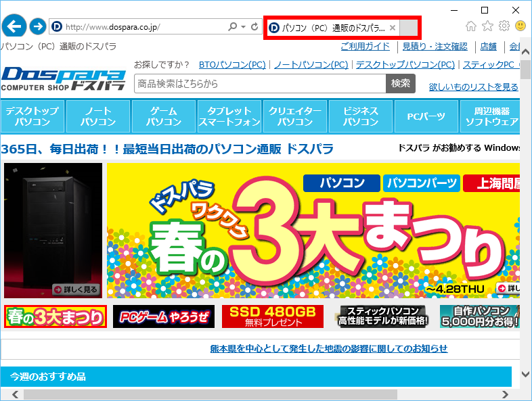Close the ドスパラ browser tab
Viewport: 532px width, 401px height.
pos(392,28)
